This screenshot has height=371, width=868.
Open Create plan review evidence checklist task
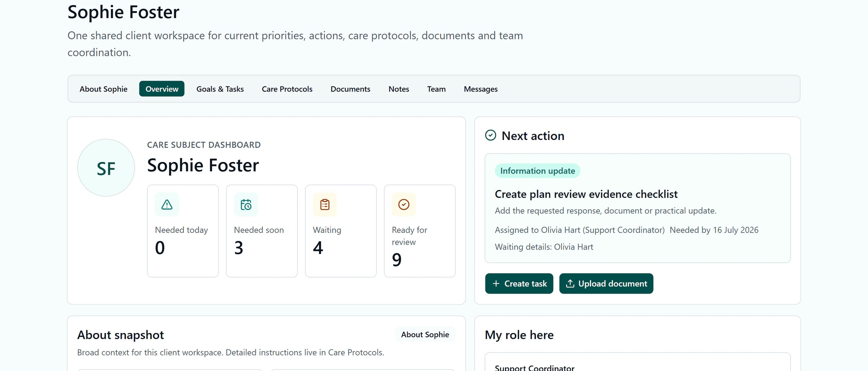586,194
